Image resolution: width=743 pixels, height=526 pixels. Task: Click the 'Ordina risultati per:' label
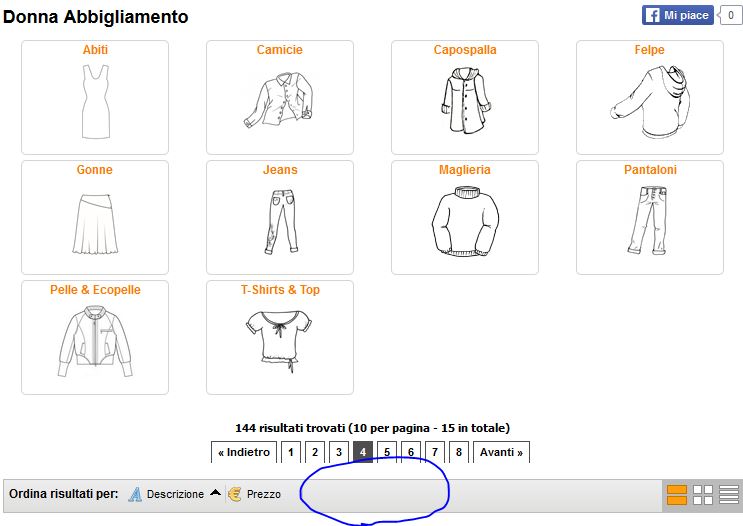tap(63, 494)
